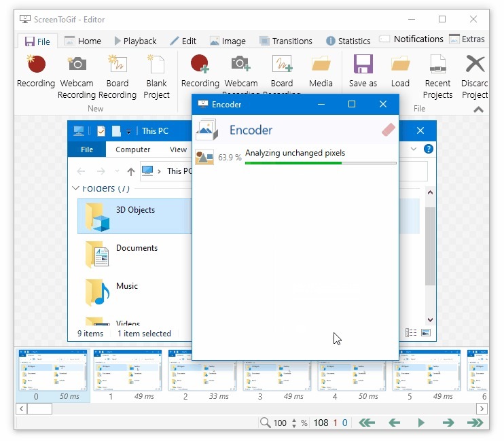Screen dimensions: 504x441
Task: Click the Encoder image stack icon
Action: [x=207, y=130]
